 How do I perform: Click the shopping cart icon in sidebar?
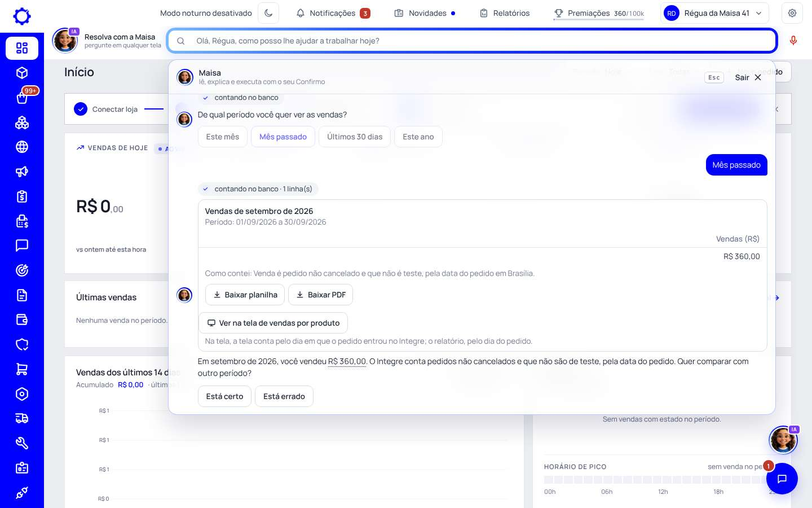tap(22, 369)
